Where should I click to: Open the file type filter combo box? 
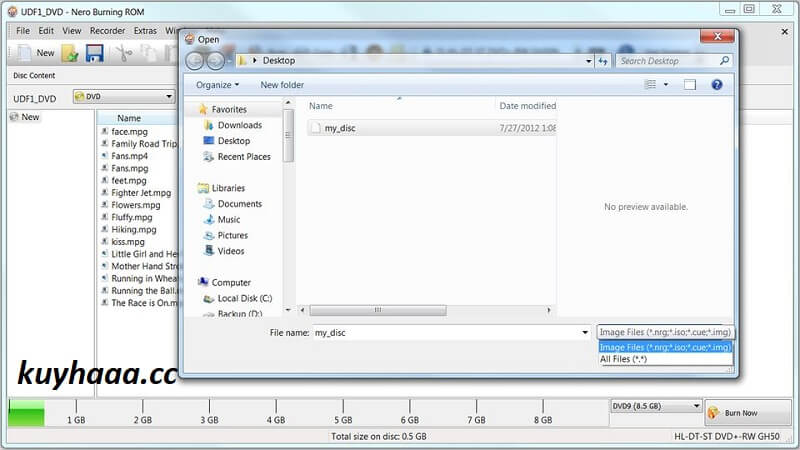point(665,332)
